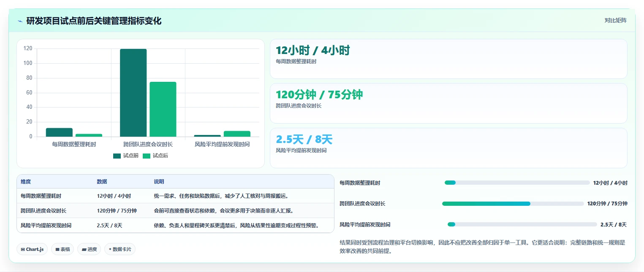Click the 120 y-axis tick label
This screenshot has width=644, height=272.
28,48
